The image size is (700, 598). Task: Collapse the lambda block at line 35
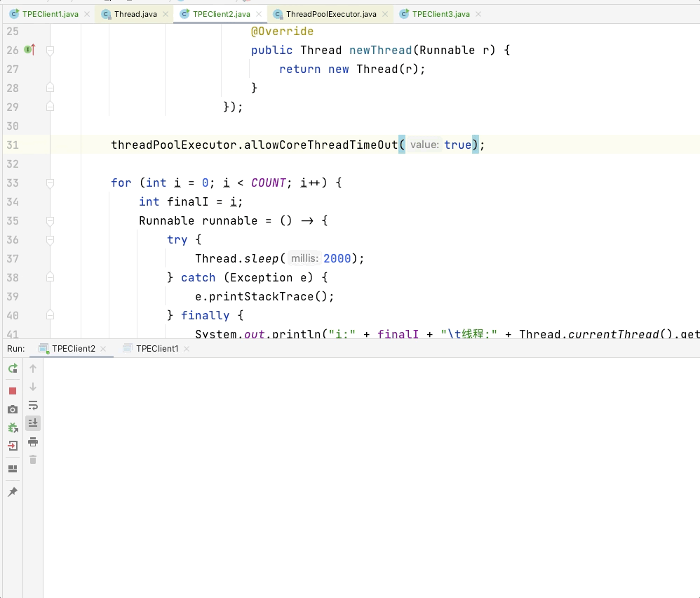pyautogui.click(x=50, y=220)
